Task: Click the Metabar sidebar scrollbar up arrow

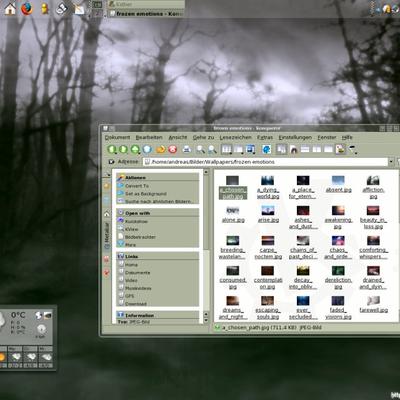Action: [x=206, y=172]
